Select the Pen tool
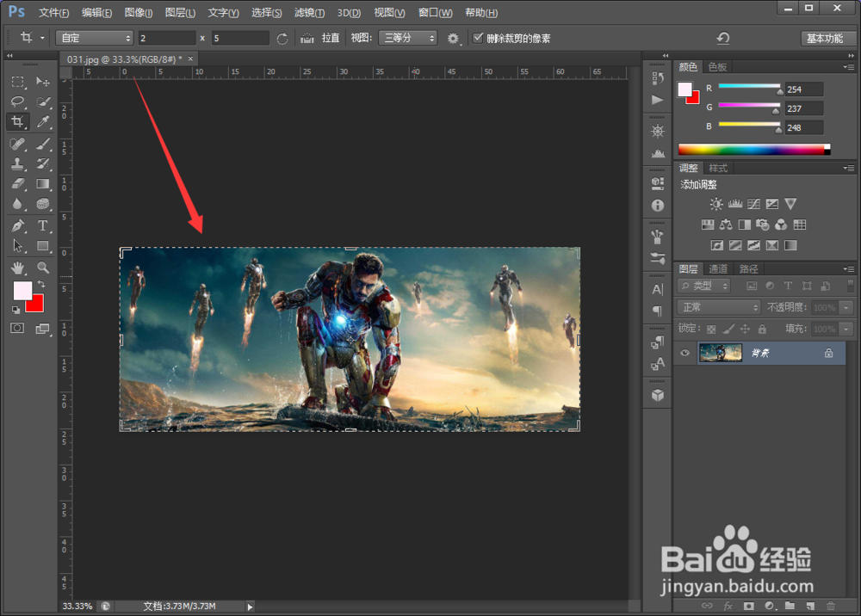861x616 pixels. click(x=17, y=225)
